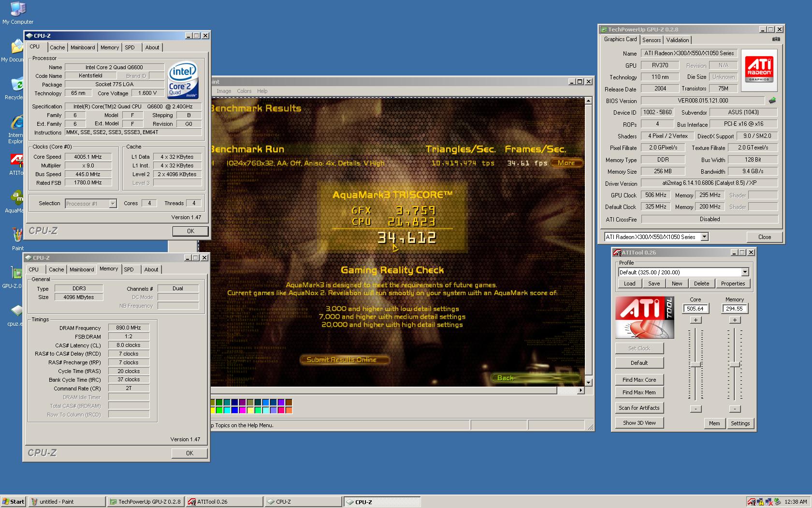
Task: Click Scan for Artifacts button
Action: (639, 408)
